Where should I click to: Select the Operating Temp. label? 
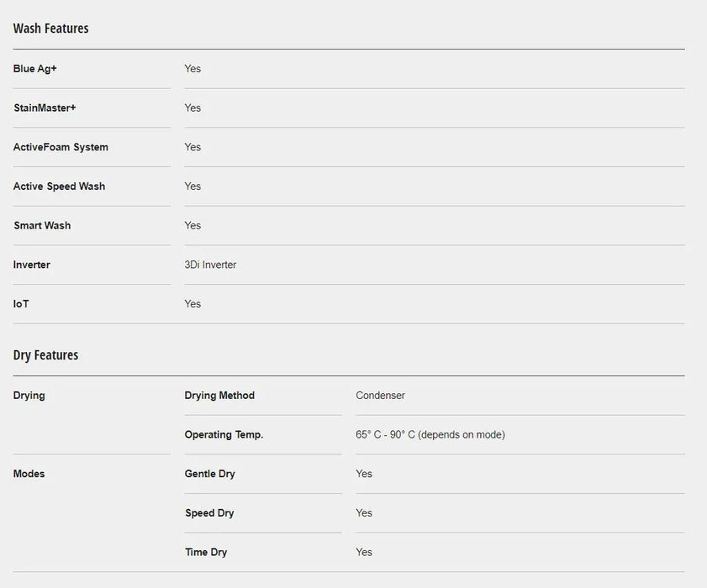pyautogui.click(x=224, y=435)
